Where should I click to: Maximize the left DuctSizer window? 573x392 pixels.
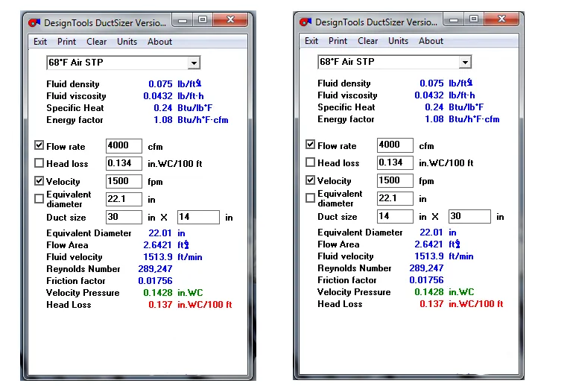(x=202, y=19)
